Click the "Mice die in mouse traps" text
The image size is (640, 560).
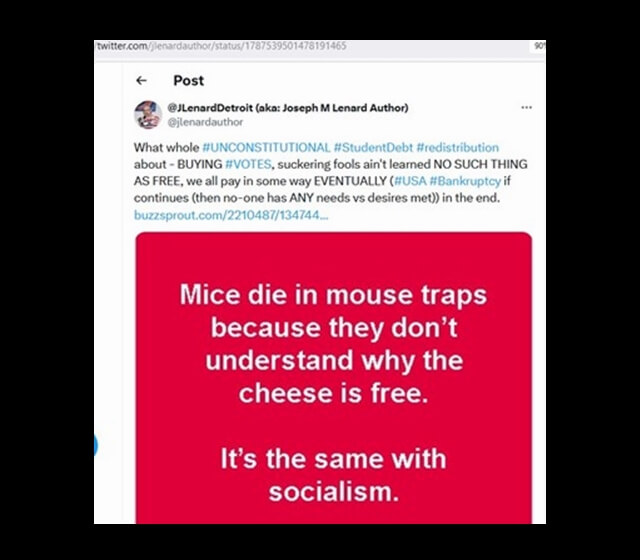pyautogui.click(x=333, y=295)
